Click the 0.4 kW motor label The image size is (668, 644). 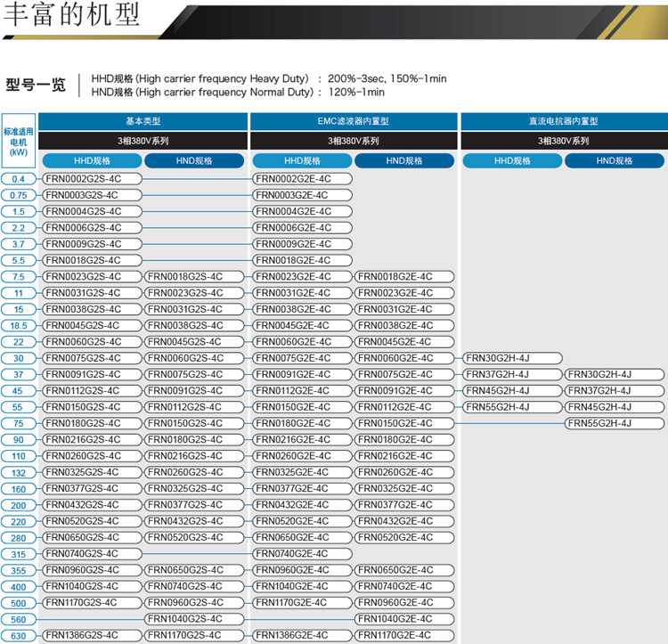(x=19, y=179)
